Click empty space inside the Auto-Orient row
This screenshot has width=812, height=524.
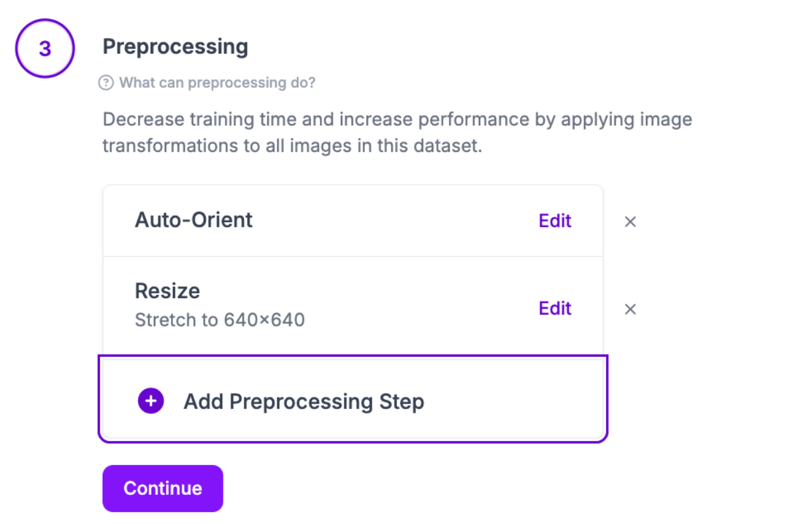pos(393,221)
